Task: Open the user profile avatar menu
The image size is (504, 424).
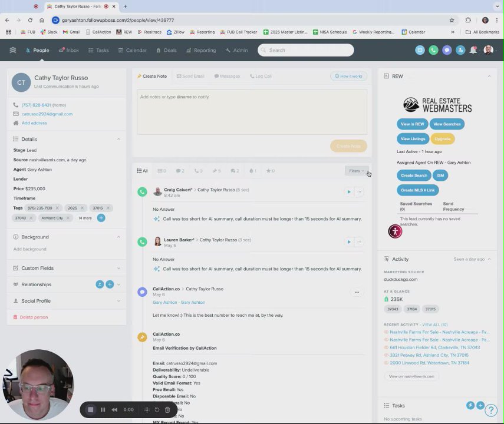Action: pos(488,50)
